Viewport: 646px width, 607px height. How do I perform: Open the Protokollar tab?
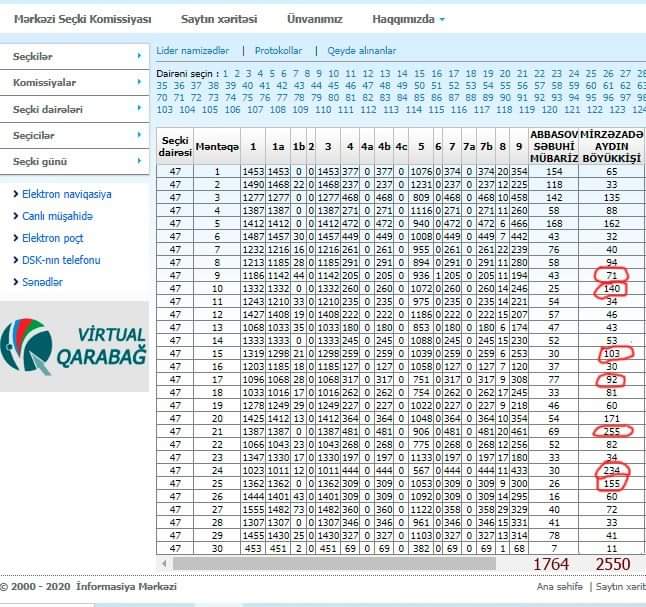pyautogui.click(x=278, y=51)
